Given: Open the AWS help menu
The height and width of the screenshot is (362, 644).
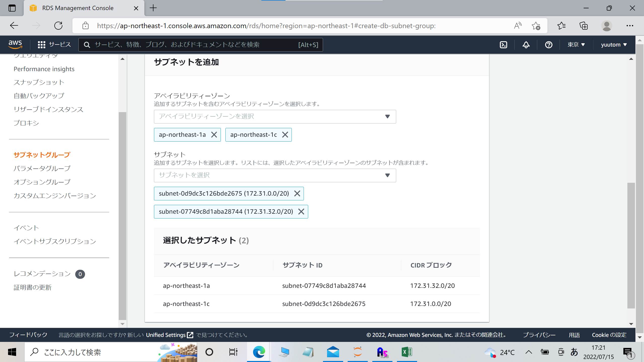Looking at the screenshot, I should point(549,45).
